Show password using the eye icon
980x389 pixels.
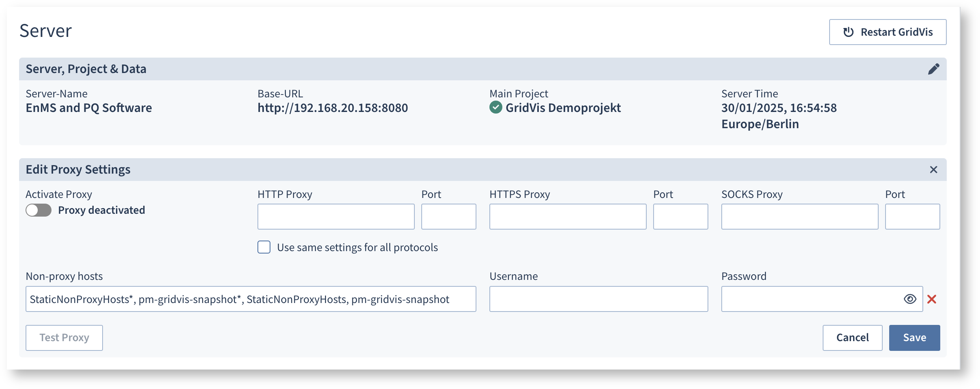(x=910, y=299)
